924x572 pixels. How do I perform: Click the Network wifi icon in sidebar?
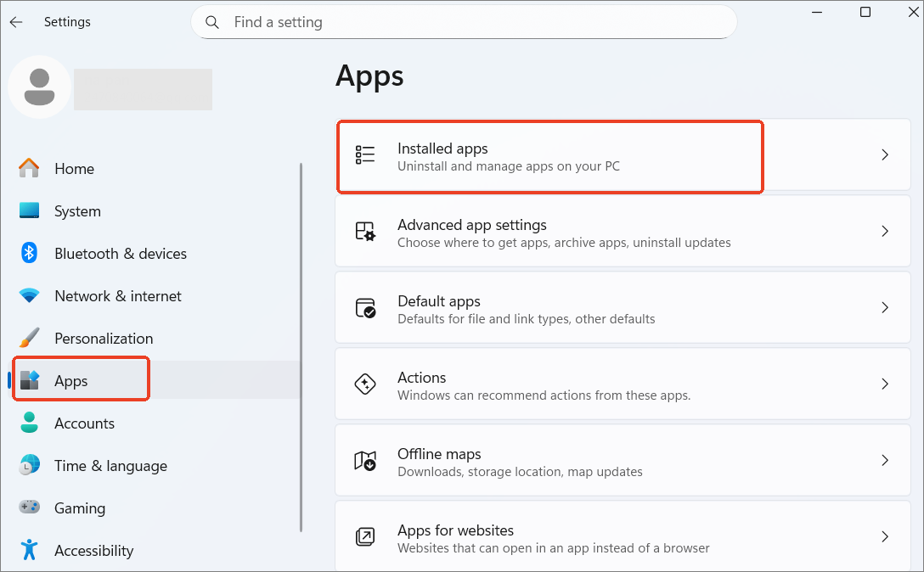point(30,295)
